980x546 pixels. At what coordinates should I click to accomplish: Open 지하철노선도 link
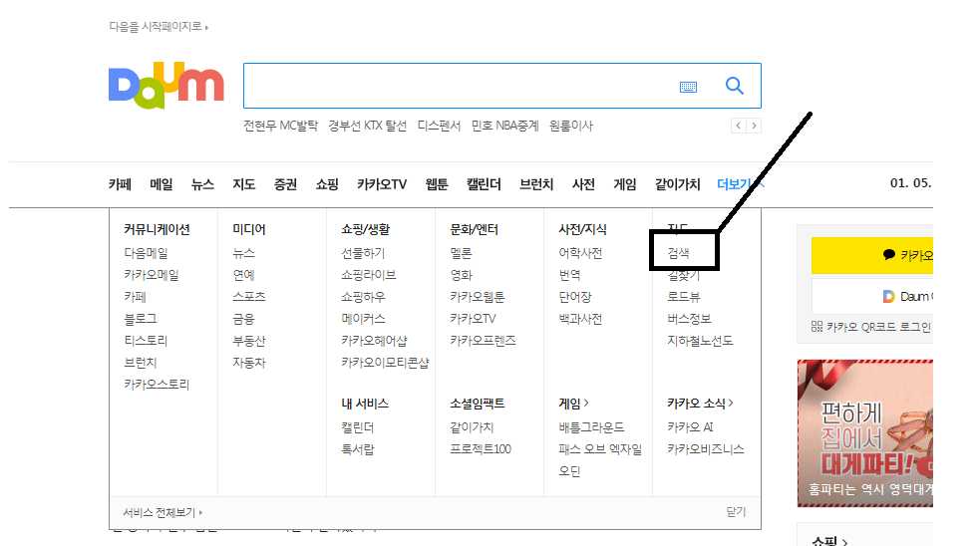(700, 341)
